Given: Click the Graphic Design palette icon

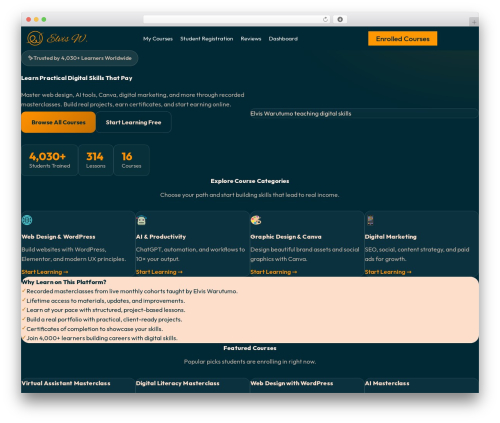Looking at the screenshot, I should [x=256, y=220].
